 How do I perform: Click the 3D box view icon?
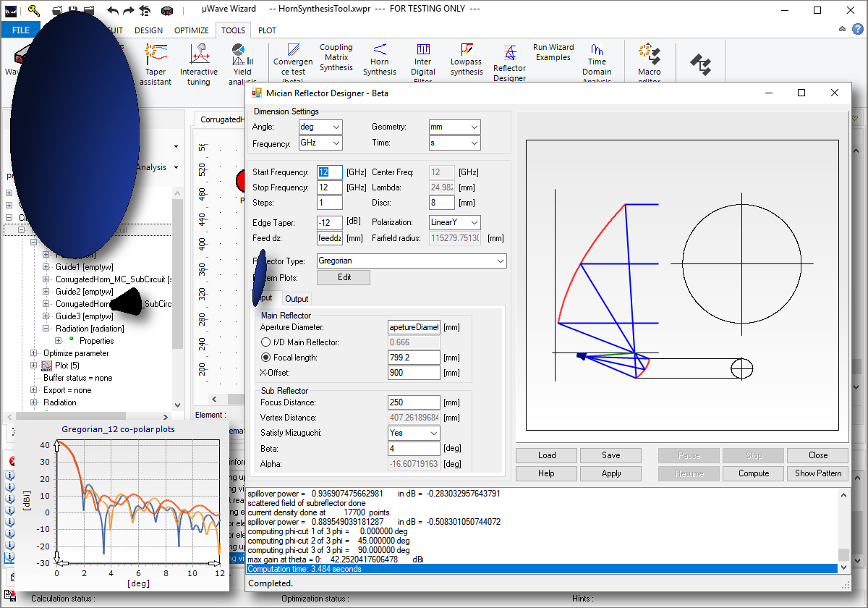167,10
